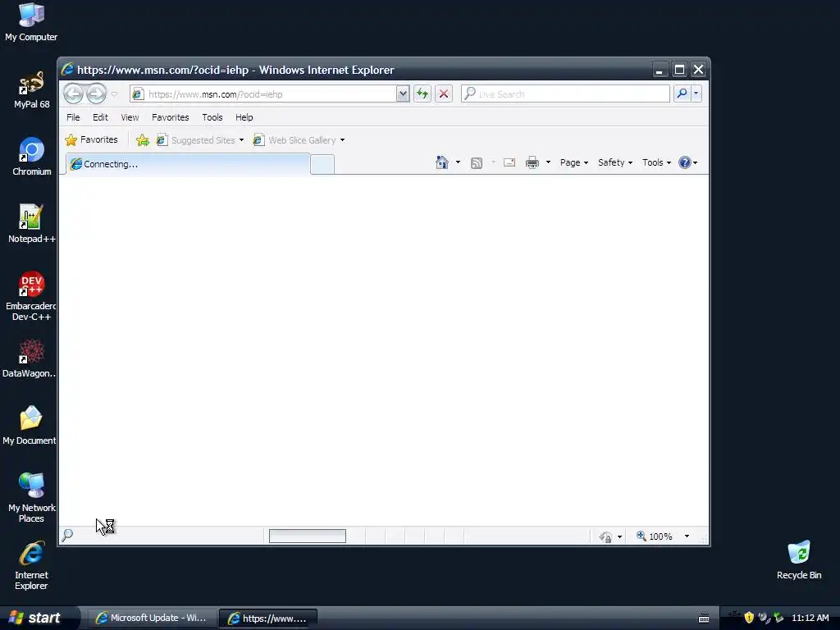Click the IE page icon in address bar
840x630 pixels.
[x=138, y=94]
